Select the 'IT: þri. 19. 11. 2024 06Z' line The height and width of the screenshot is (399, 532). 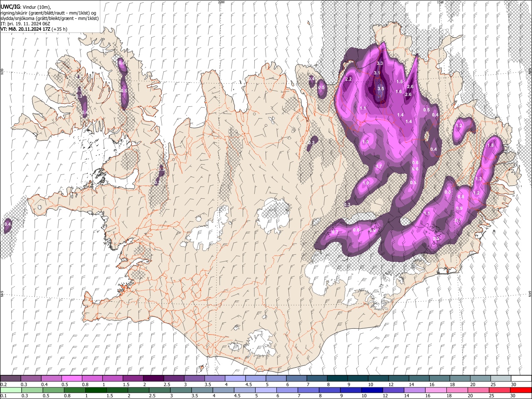click(x=25, y=24)
